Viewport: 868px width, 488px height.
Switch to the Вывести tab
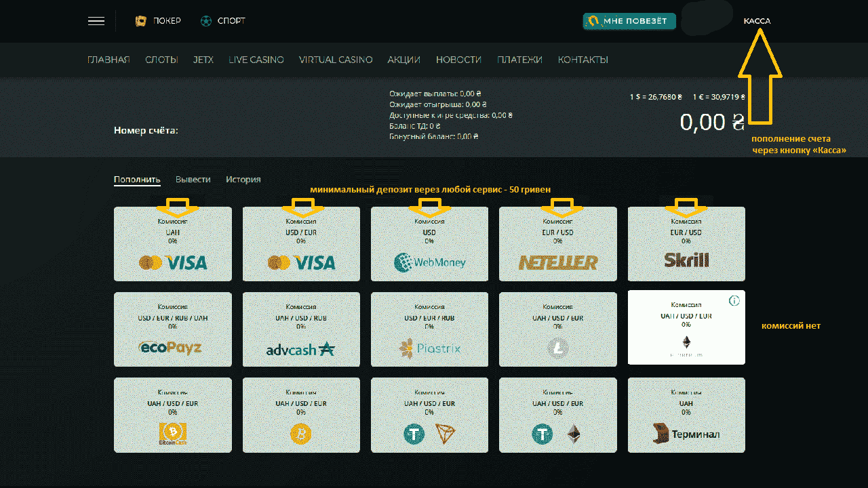point(193,180)
